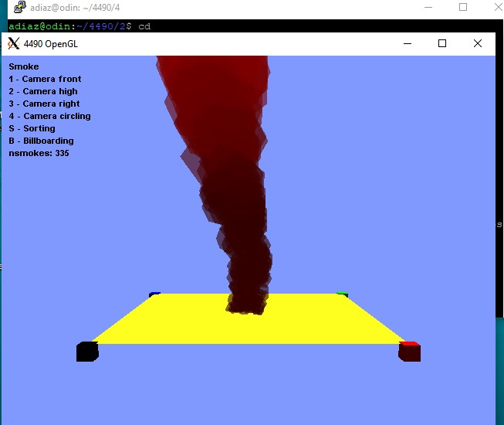Maximize the 4490 OpenGL window

click(442, 43)
